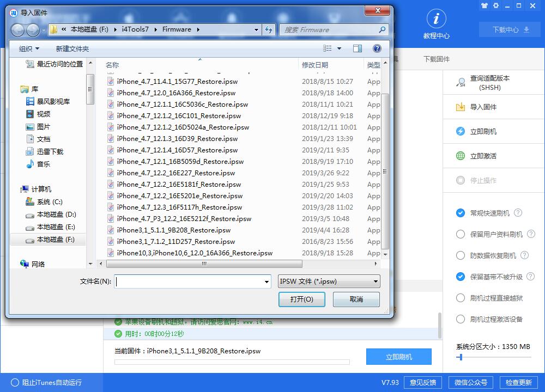Viewport: 545px width, 392px height.
Task: Open settings gear in i4Tools title bar
Action: pyautogui.click(x=496, y=5)
